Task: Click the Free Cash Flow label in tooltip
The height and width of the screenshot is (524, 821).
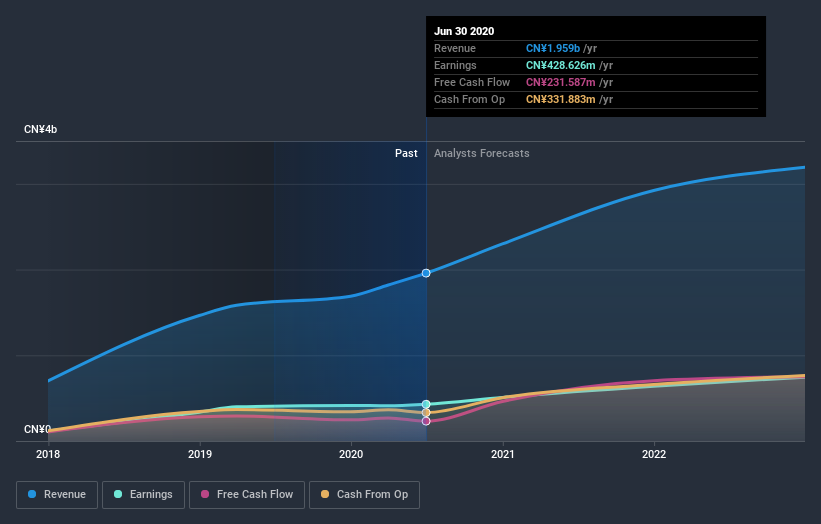Action: point(472,82)
